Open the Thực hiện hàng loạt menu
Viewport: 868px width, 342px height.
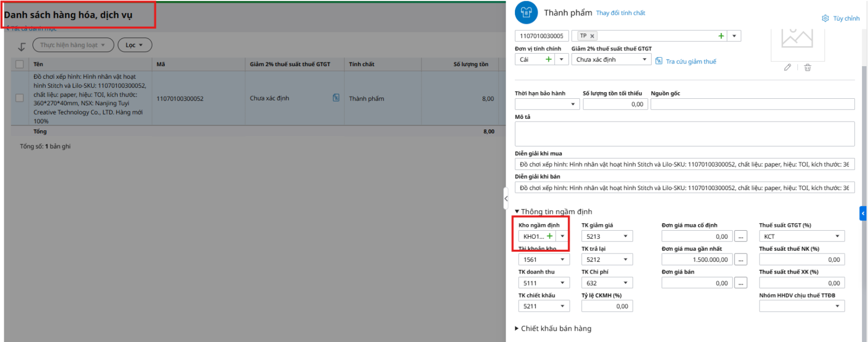coord(73,45)
